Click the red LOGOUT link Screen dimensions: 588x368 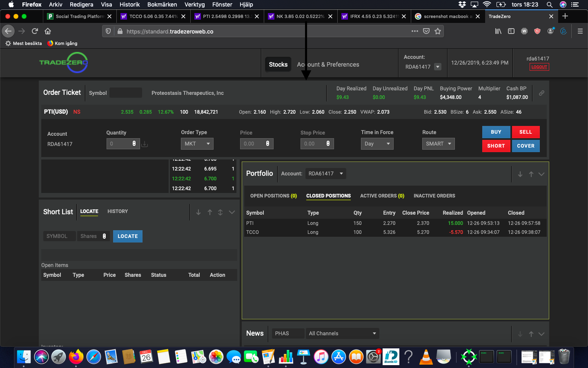(539, 67)
